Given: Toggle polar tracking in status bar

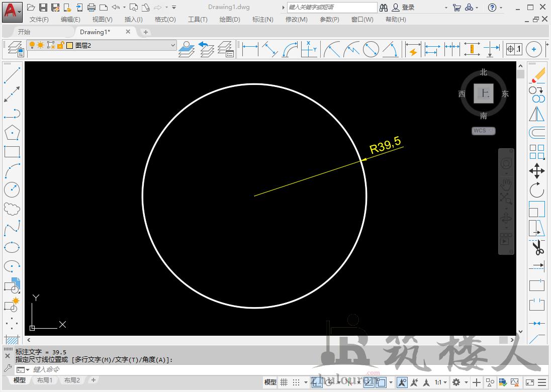Looking at the screenshot, I should point(330,382).
